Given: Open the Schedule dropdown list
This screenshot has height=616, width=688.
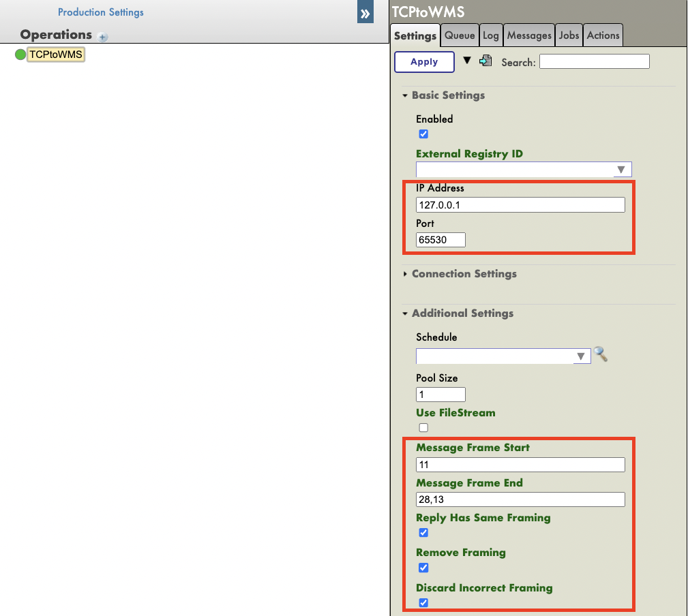Looking at the screenshot, I should (580, 356).
